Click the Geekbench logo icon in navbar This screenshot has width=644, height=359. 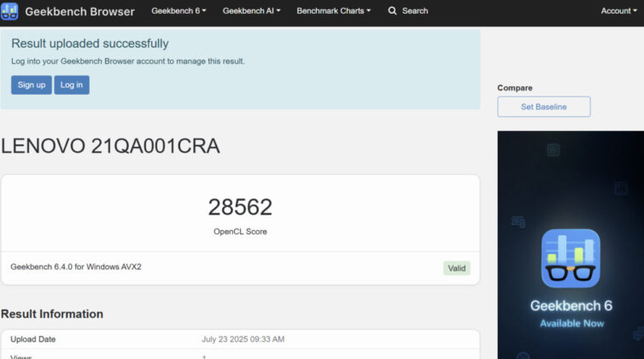9,11
